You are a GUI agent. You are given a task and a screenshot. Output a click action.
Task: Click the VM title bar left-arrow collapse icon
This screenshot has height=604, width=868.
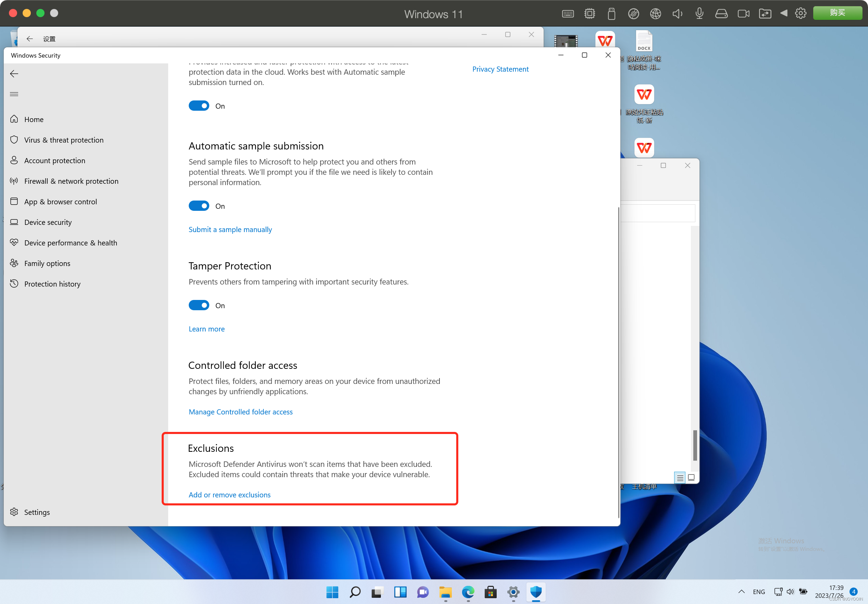click(x=784, y=13)
